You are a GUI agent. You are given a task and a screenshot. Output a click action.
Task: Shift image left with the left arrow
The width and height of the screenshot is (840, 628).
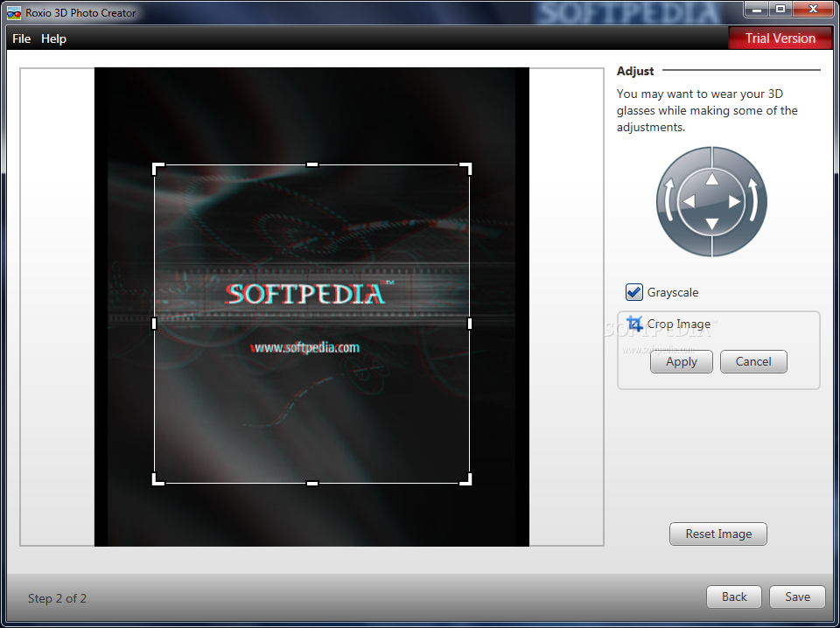click(689, 201)
